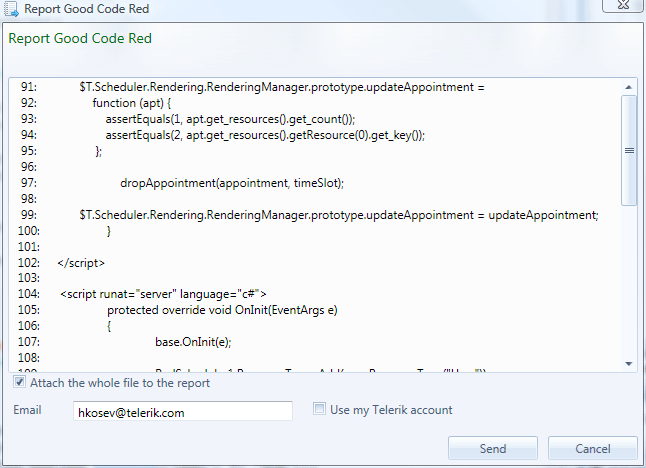Click 'protected override void OnInit(EventArgs e)'

pyautogui.click(x=222, y=310)
